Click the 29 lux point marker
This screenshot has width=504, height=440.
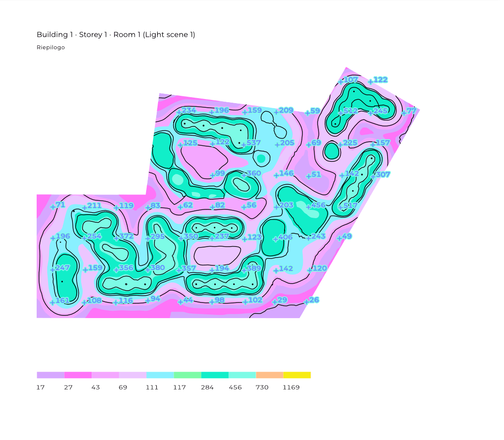pos(274,302)
